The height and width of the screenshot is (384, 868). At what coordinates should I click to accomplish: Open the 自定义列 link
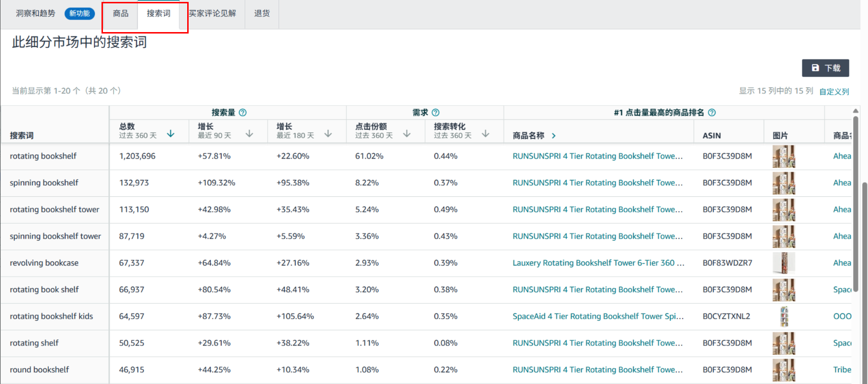[834, 91]
